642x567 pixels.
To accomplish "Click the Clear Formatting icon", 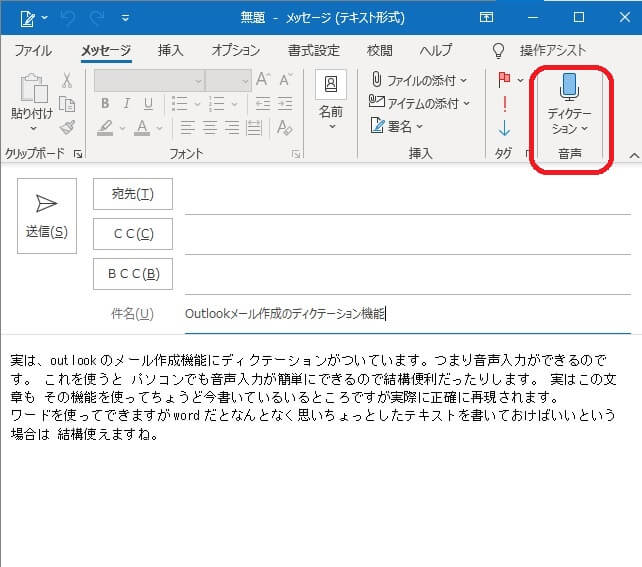I will point(285,127).
